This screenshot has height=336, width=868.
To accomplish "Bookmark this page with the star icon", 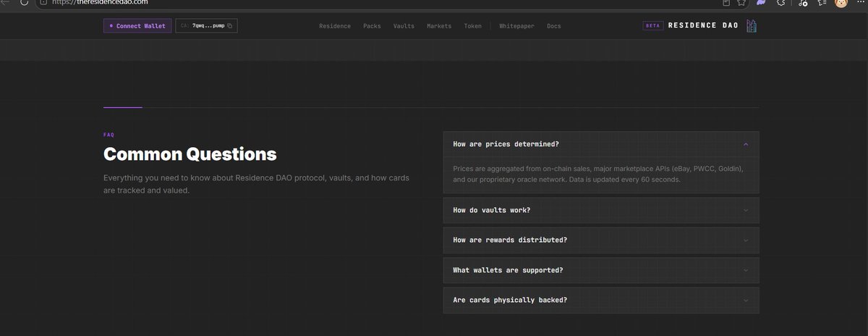I will (x=742, y=3).
